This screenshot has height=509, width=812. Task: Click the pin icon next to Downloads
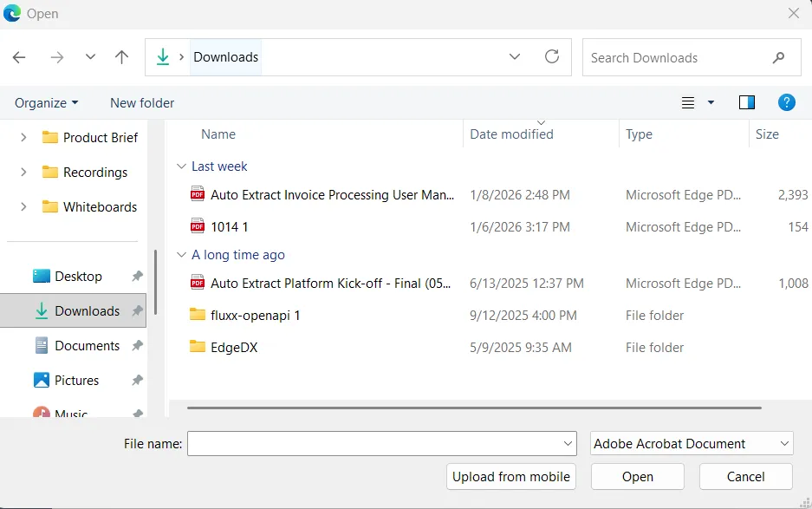137,311
